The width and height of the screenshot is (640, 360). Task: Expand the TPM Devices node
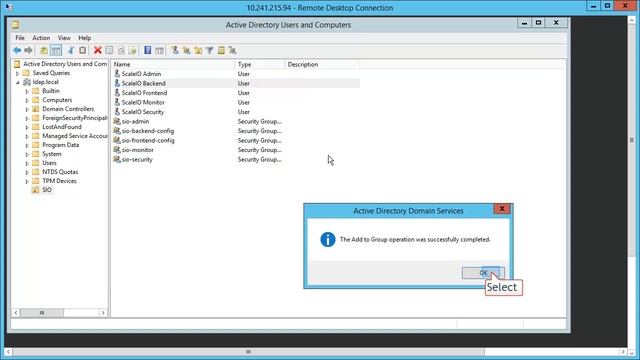point(27,181)
